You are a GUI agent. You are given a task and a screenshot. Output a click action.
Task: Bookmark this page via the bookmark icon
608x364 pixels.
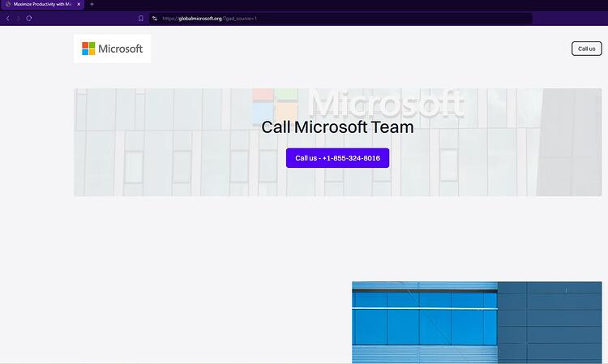141,18
